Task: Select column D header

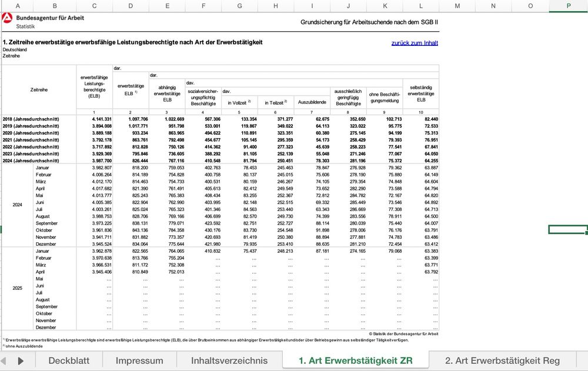Action: pyautogui.click(x=131, y=6)
